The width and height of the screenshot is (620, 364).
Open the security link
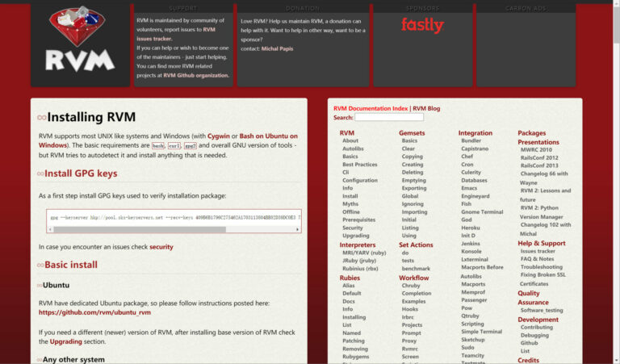pyautogui.click(x=161, y=247)
